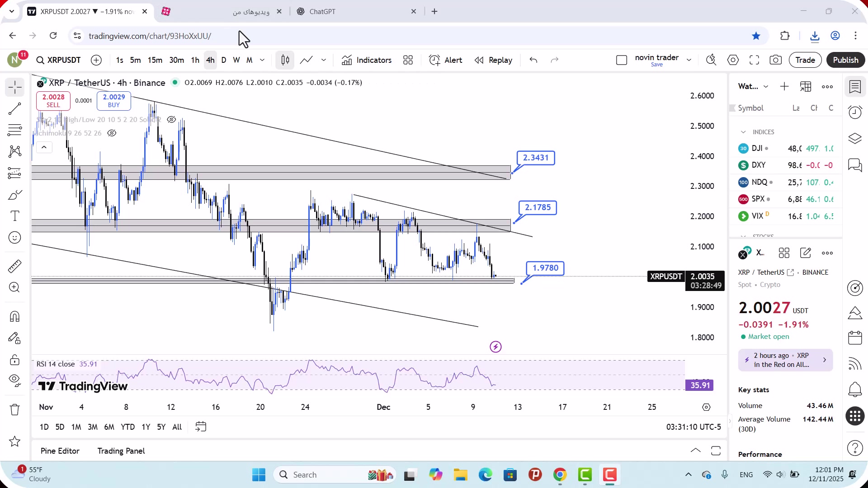Select the crosshair cursor tool
868x488 pixels.
pos(14,87)
